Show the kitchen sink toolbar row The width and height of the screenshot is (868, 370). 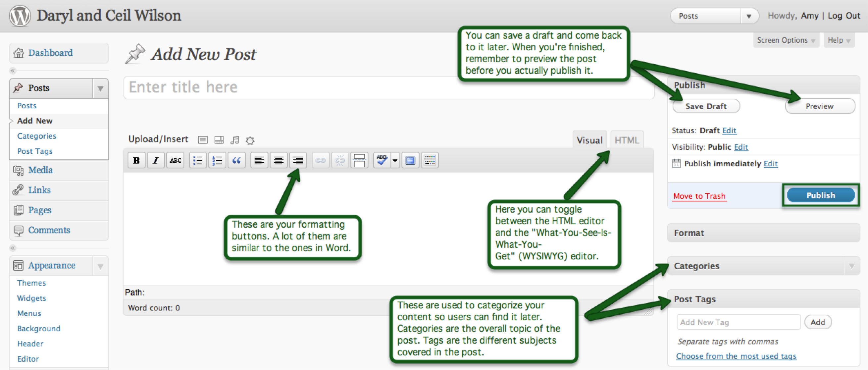[x=430, y=160]
